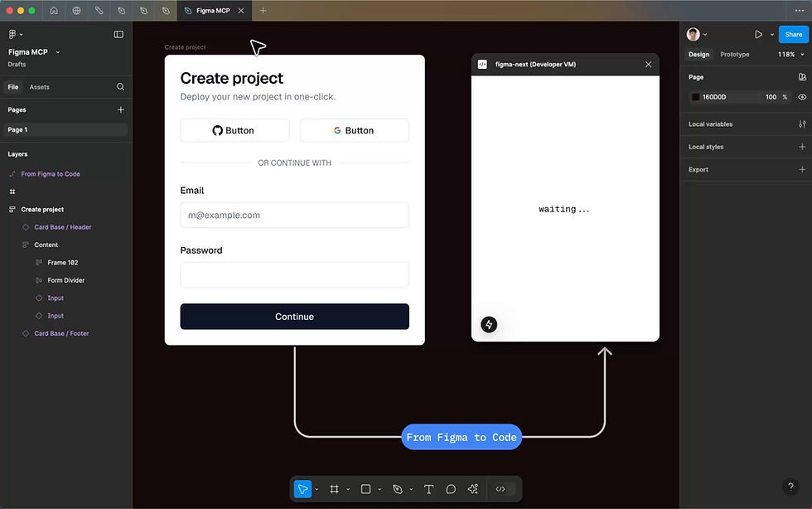This screenshot has height=509, width=812.
Task: Click the From Figma to Code label
Action: [x=462, y=437]
